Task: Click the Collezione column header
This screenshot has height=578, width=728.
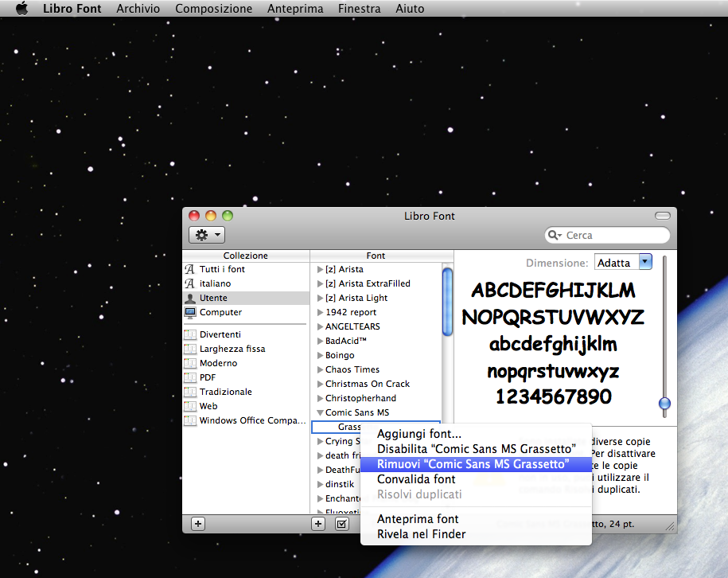Action: point(246,256)
